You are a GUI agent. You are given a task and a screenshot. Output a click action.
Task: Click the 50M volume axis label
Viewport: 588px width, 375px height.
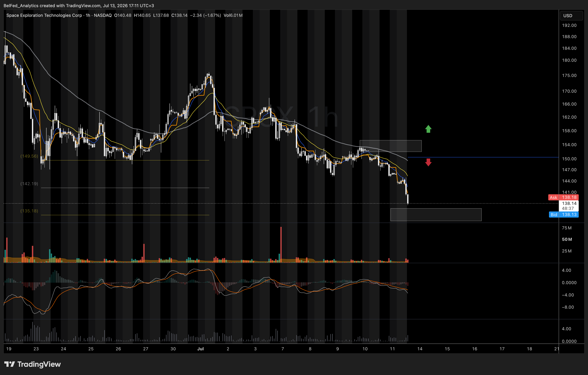pos(567,239)
